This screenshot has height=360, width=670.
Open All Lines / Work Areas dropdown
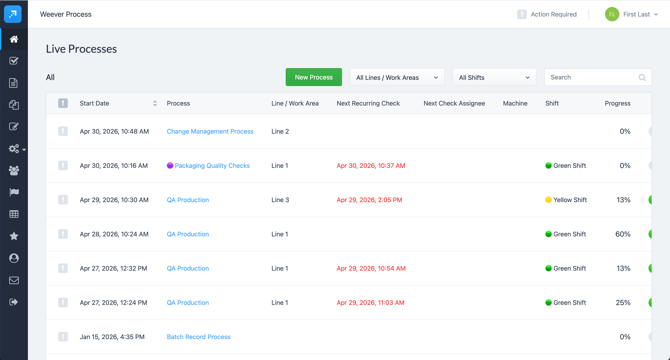397,77
